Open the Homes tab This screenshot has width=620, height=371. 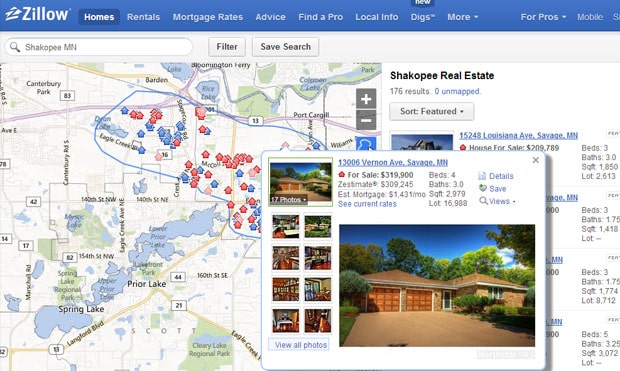99,17
